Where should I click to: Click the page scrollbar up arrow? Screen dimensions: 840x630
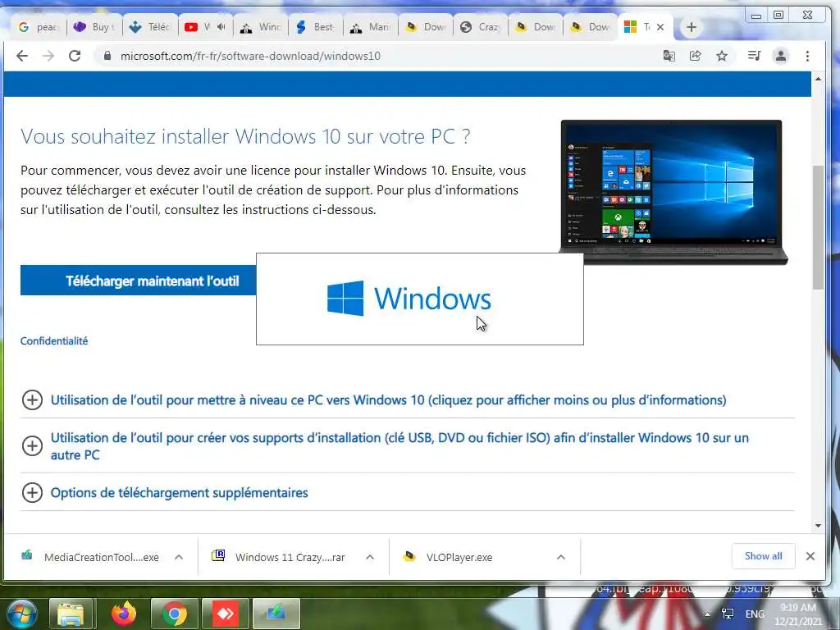pos(818,79)
